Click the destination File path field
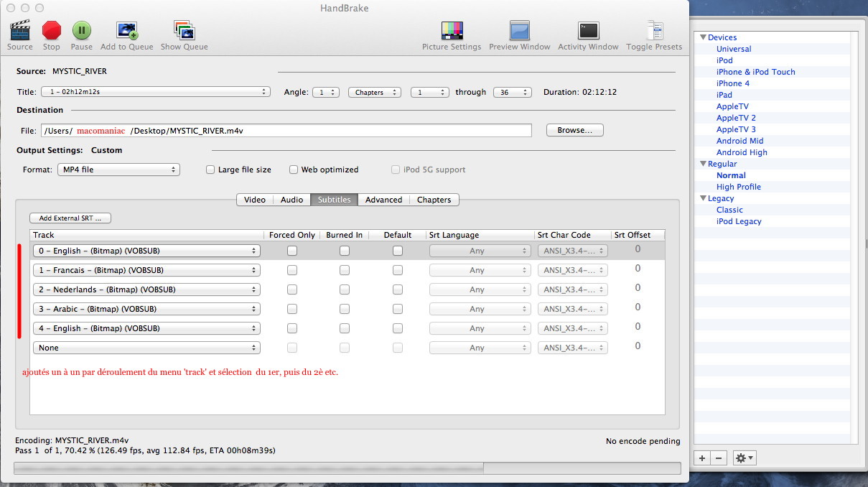868x487 pixels. tap(286, 130)
